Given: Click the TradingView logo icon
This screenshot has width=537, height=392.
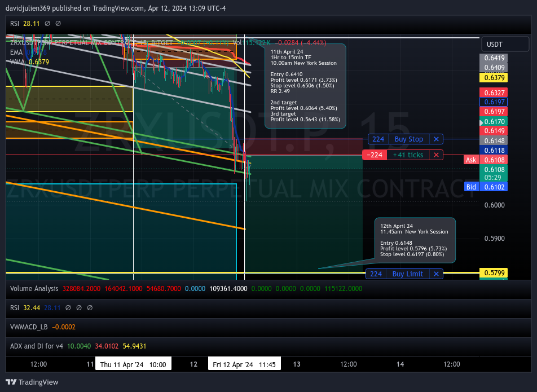Looking at the screenshot, I should 11,382.
